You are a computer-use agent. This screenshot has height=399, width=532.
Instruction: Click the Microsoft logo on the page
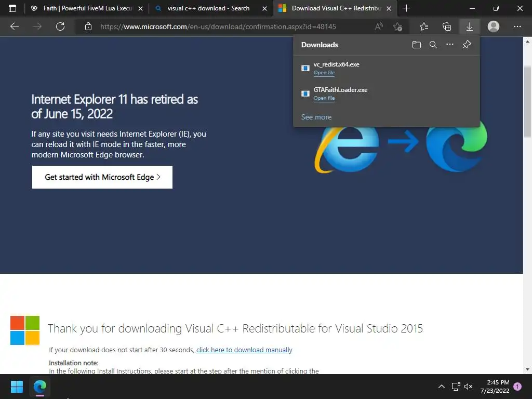[25, 330]
